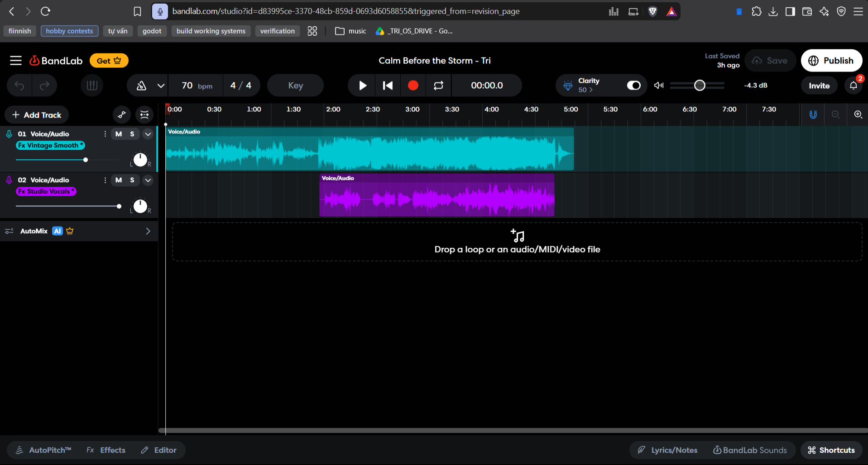Turn off the Clarity toggle switch
The height and width of the screenshot is (465, 868).
tap(634, 85)
